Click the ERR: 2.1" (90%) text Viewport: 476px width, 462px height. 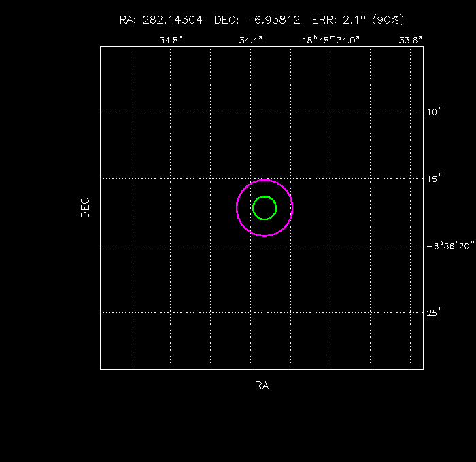358,20
